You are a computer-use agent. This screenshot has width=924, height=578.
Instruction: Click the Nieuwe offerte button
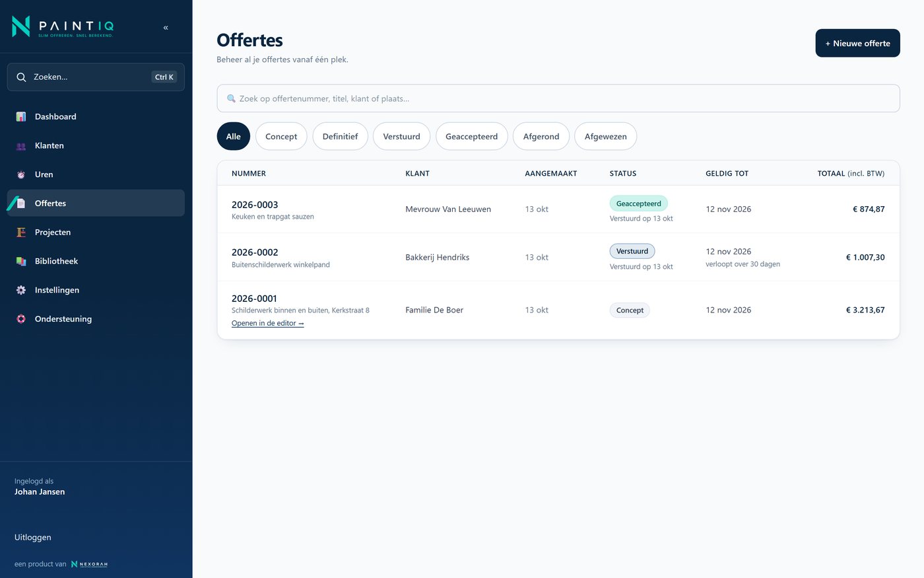tap(858, 44)
